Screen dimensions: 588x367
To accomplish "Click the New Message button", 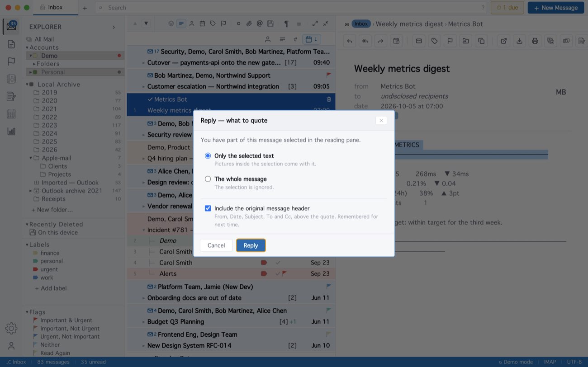I will (x=556, y=8).
